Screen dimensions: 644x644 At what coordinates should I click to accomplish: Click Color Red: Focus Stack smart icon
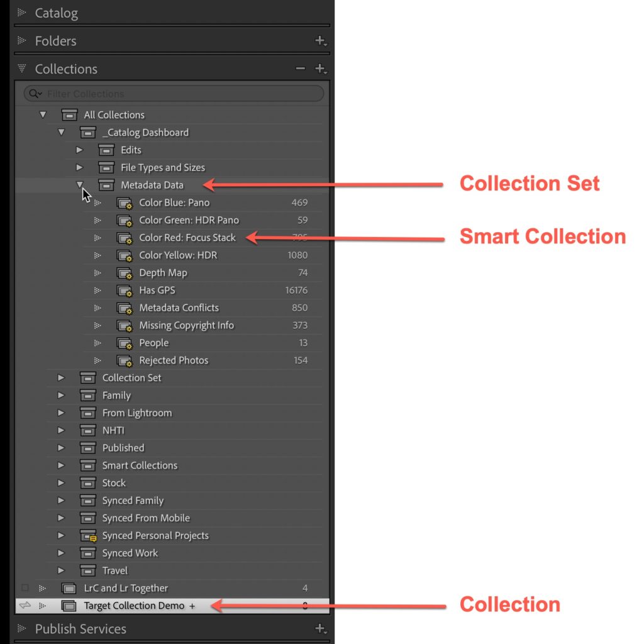(125, 238)
